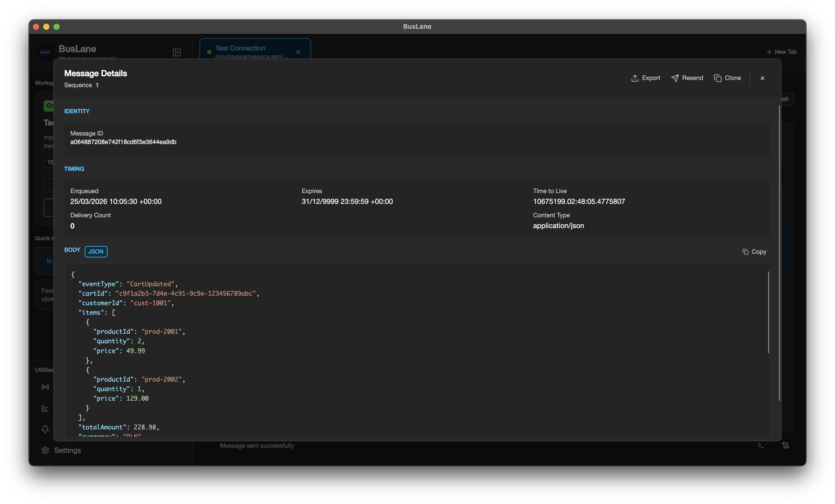Screen dimensions: 835x504
Task: Open Settings gear in sidebar
Action: (61, 450)
